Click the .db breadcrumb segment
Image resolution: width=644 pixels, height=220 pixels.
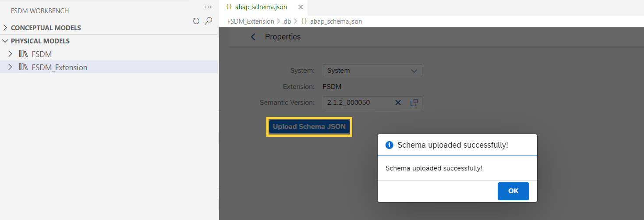click(x=287, y=21)
